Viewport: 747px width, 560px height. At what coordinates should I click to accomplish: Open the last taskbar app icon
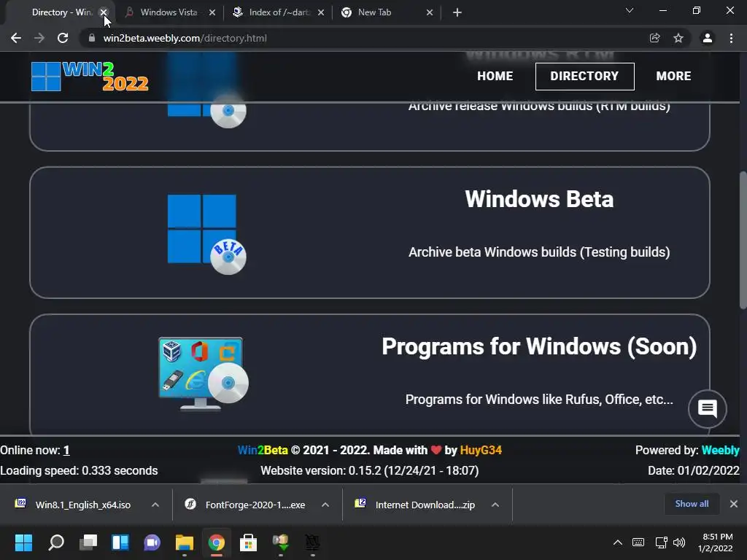pos(312,542)
